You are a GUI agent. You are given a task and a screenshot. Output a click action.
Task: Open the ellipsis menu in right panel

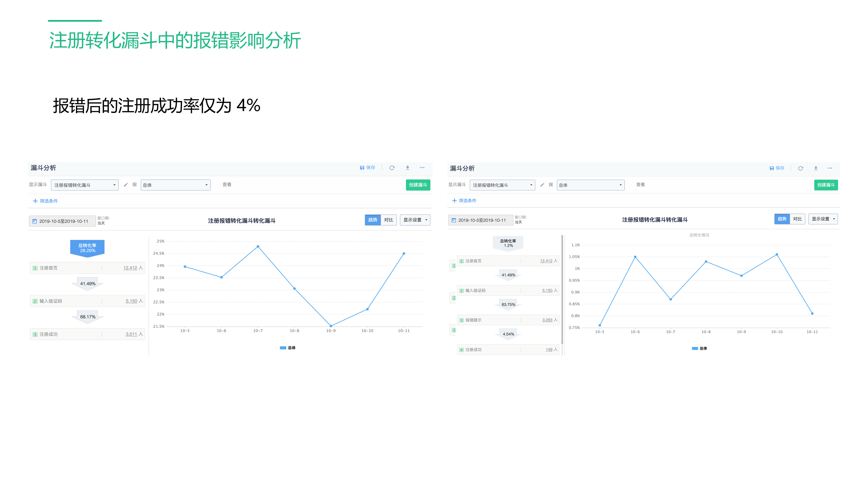[830, 168]
